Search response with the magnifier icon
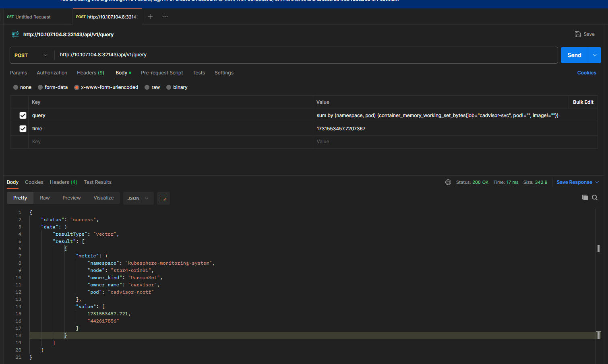Screen dimensions: 608x364 (595, 197)
